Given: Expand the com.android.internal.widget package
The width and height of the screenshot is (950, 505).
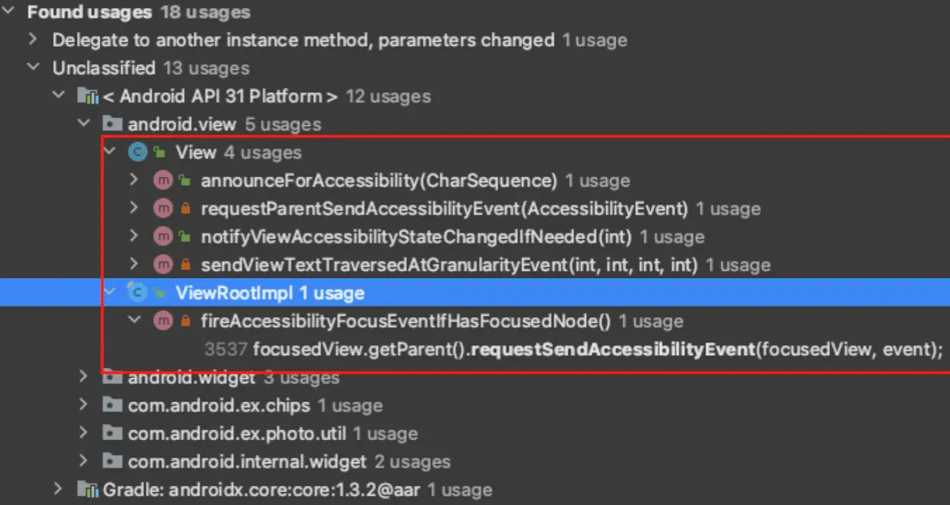Looking at the screenshot, I should pyautogui.click(x=84, y=461).
